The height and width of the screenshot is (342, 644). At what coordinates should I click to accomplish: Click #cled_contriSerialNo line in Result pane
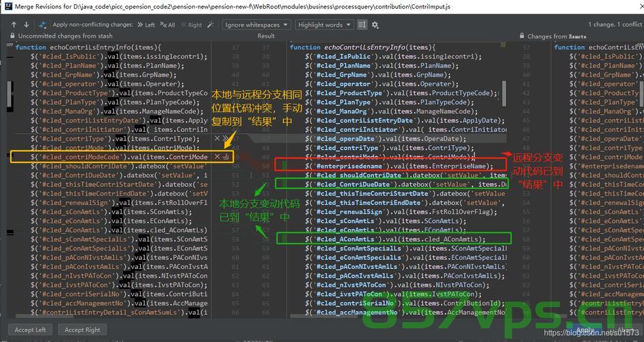[x=405, y=303]
